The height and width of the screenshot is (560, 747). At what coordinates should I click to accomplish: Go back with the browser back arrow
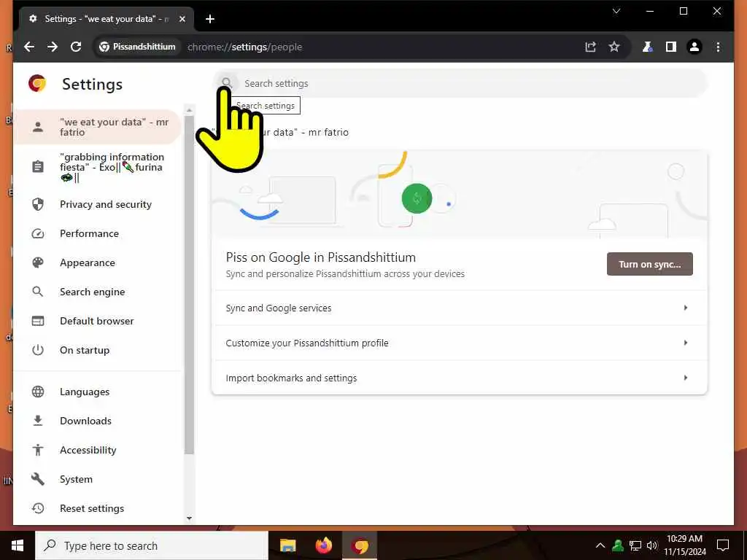[29, 47]
